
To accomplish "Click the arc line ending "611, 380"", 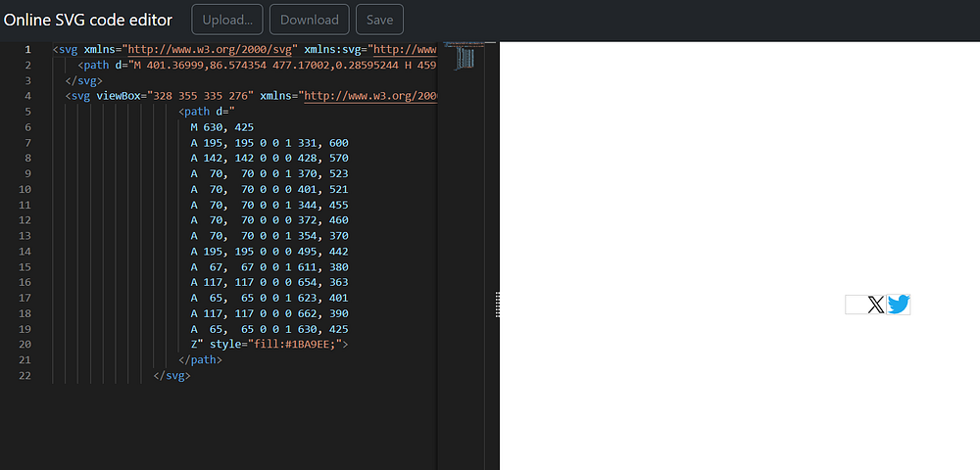I will 269,267.
